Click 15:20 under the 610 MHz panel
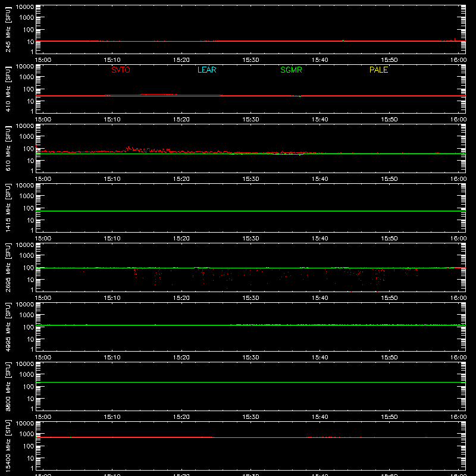476x476 pixels. click(x=181, y=179)
